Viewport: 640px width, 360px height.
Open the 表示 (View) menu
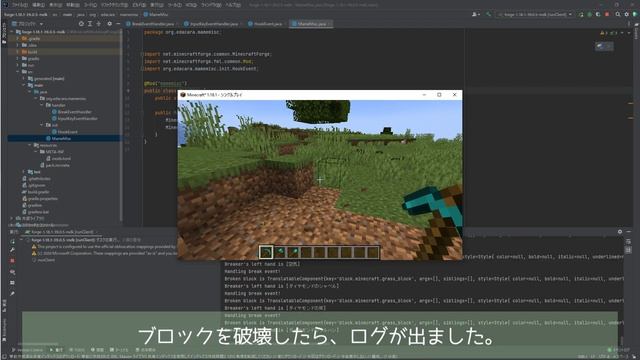pos(56,5)
